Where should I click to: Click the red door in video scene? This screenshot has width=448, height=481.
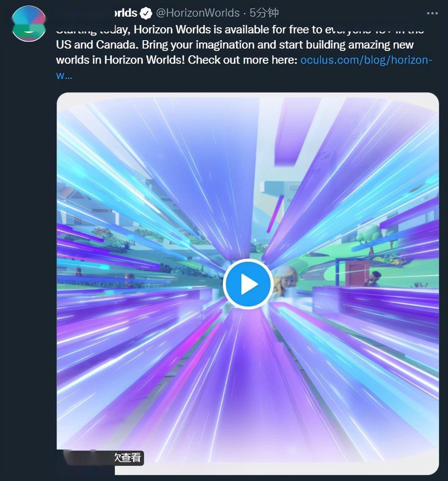(x=357, y=273)
